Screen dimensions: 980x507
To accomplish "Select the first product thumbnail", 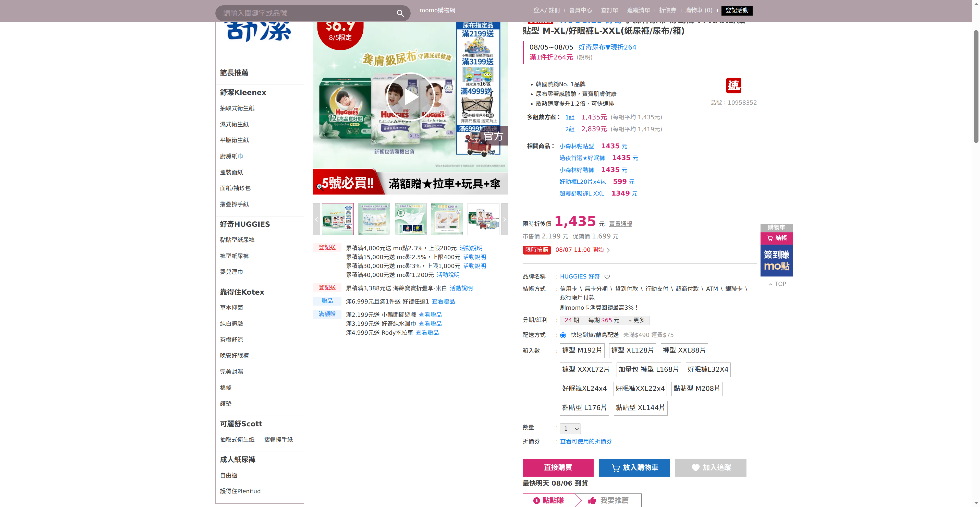I will (x=337, y=219).
